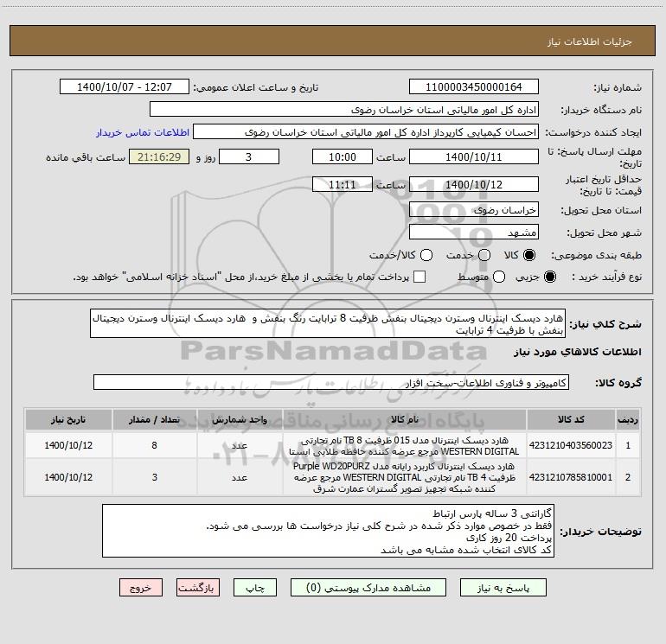Toggle the اسناد خزانه اسلامی payment checkbox

point(419,277)
